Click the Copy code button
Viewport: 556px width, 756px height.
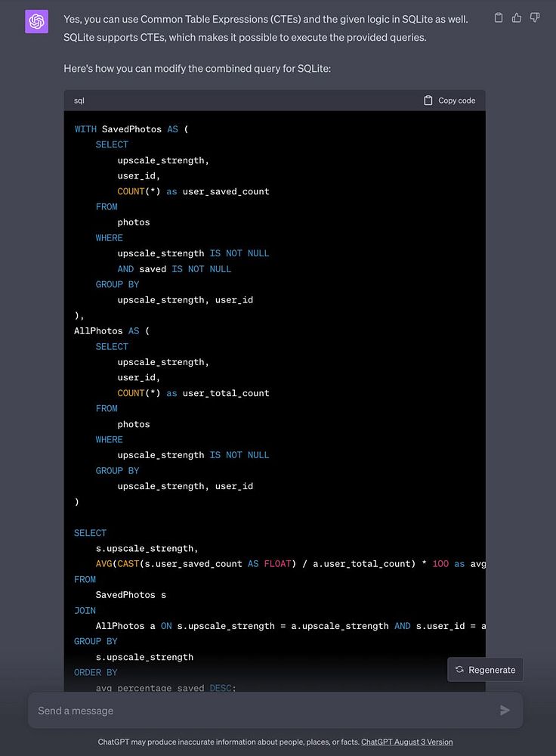pos(449,101)
